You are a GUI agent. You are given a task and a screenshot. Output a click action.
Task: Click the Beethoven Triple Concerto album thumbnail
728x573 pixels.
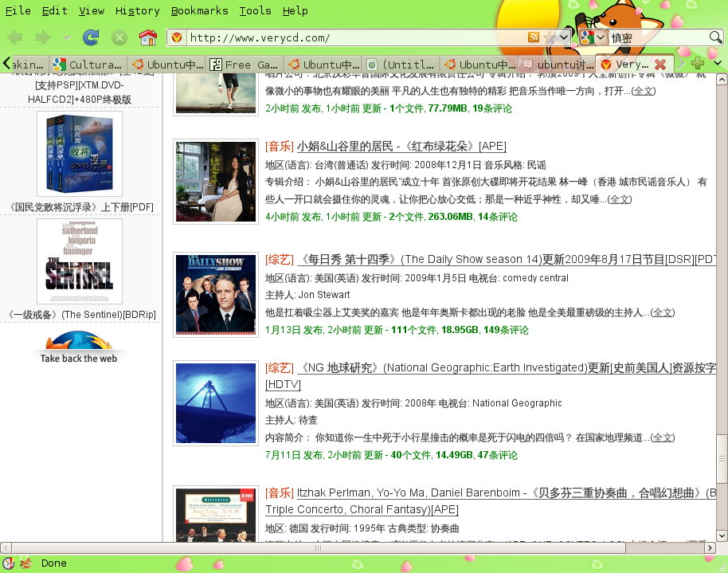pos(215,514)
